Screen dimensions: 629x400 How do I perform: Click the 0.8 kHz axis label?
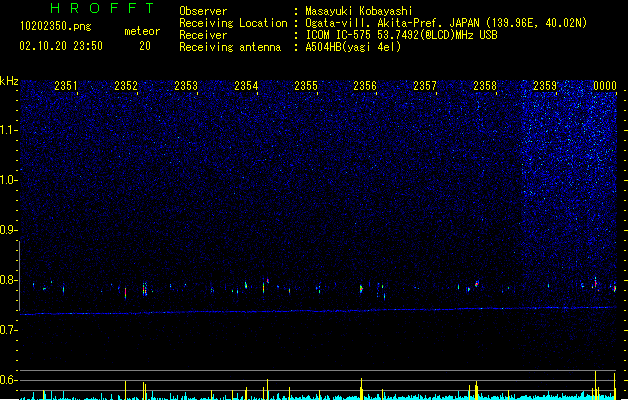[9, 280]
